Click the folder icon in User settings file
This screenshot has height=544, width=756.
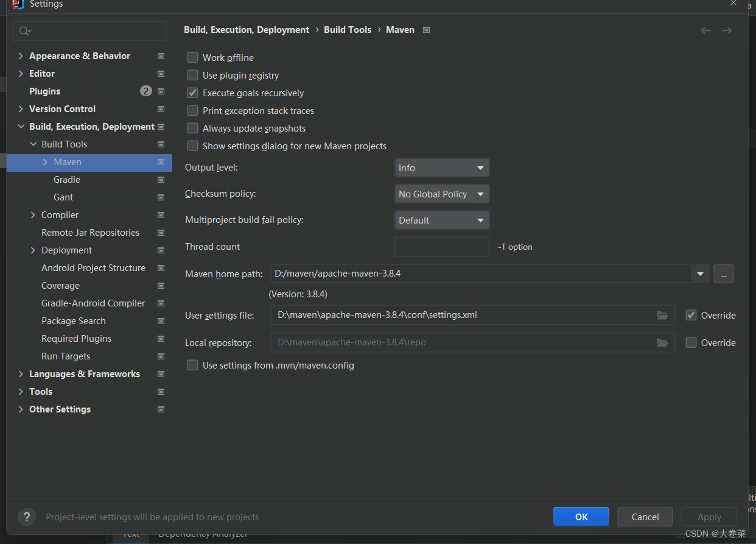pos(662,316)
